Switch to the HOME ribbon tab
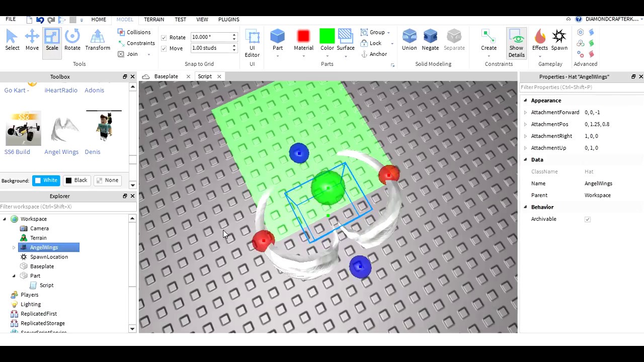644x362 pixels. pos(99,19)
